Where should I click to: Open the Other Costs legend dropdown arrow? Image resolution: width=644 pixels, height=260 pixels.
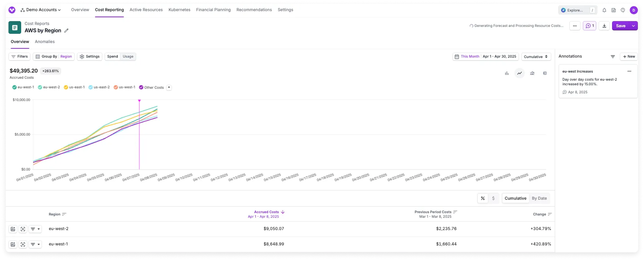[x=169, y=87]
